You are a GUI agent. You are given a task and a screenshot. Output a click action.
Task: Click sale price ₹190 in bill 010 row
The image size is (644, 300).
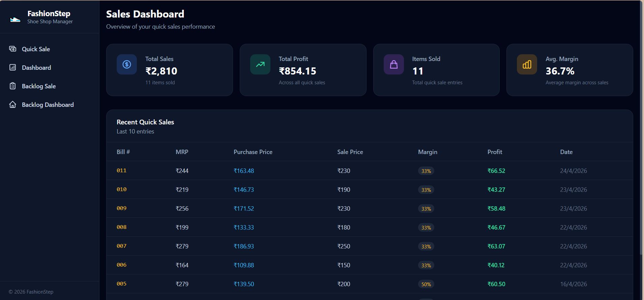coord(344,189)
